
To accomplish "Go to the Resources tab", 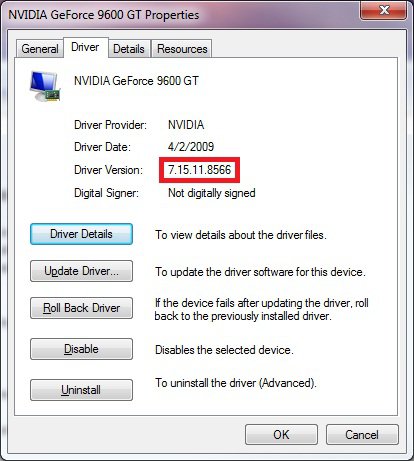I will tap(182, 49).
